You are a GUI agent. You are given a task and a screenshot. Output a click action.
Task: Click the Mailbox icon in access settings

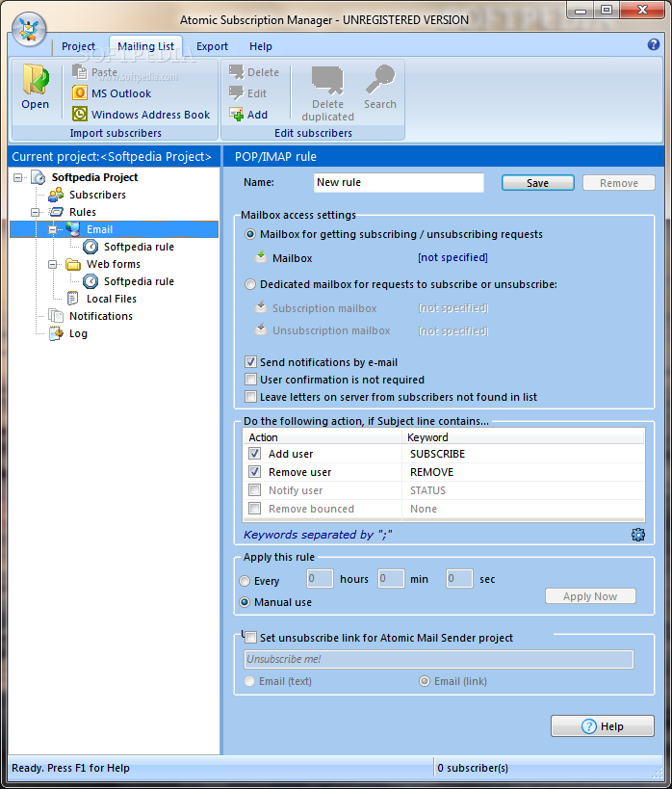coord(261,257)
